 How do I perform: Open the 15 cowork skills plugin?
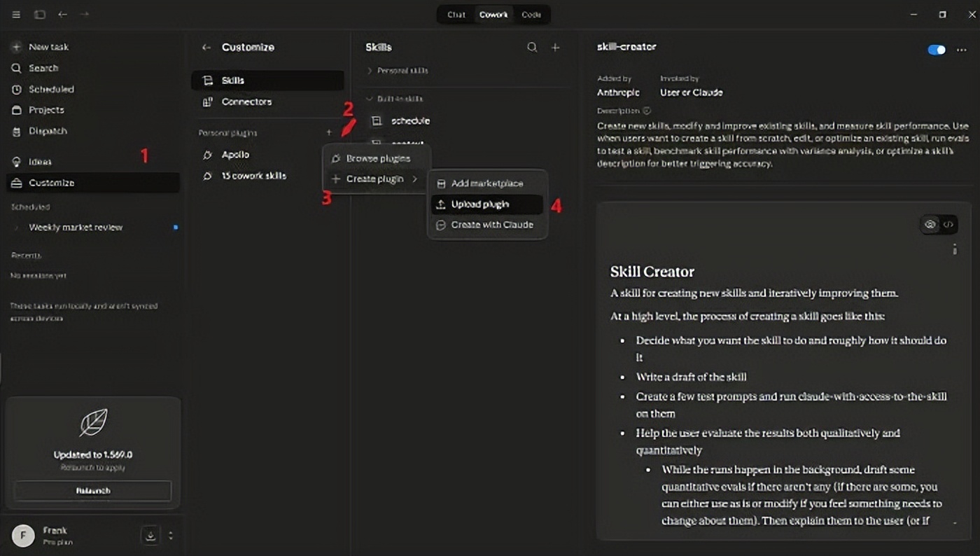pyautogui.click(x=267, y=176)
